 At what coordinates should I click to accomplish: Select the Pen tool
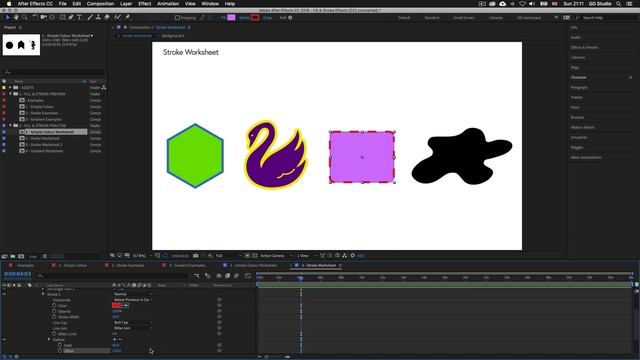pyautogui.click(x=71, y=18)
